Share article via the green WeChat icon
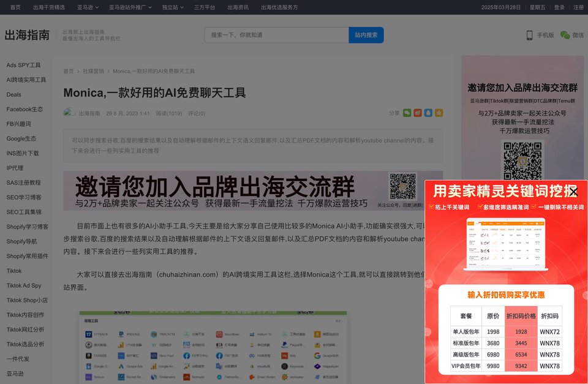 coord(407,113)
